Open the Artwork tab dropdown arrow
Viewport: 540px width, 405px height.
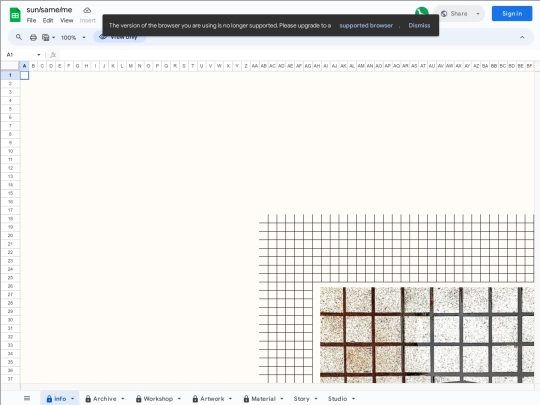tap(230, 399)
